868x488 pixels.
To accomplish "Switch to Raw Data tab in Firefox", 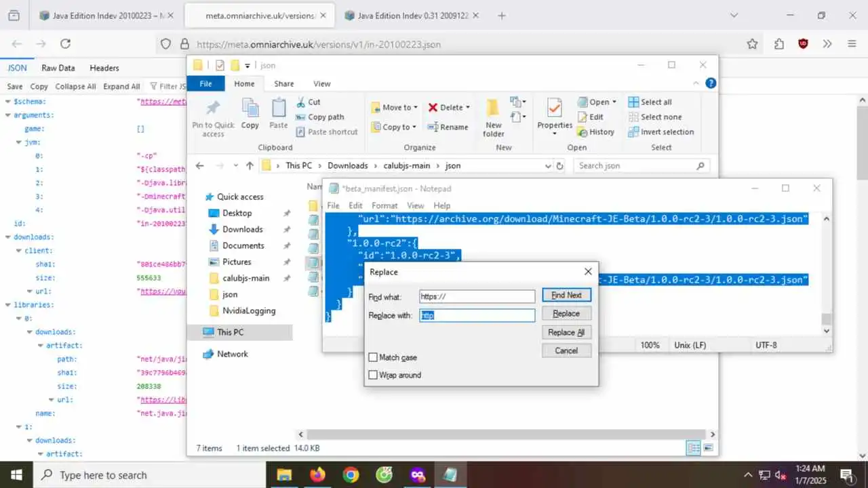I will [58, 68].
